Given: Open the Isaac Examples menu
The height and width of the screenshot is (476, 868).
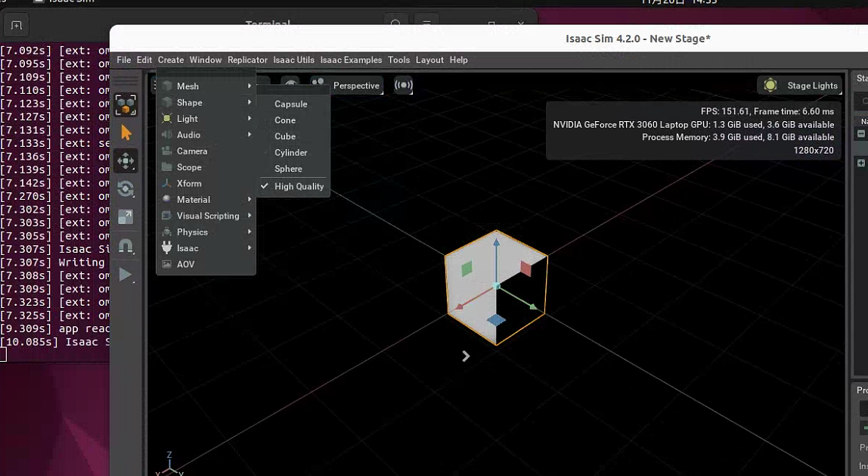Looking at the screenshot, I should pos(351,60).
